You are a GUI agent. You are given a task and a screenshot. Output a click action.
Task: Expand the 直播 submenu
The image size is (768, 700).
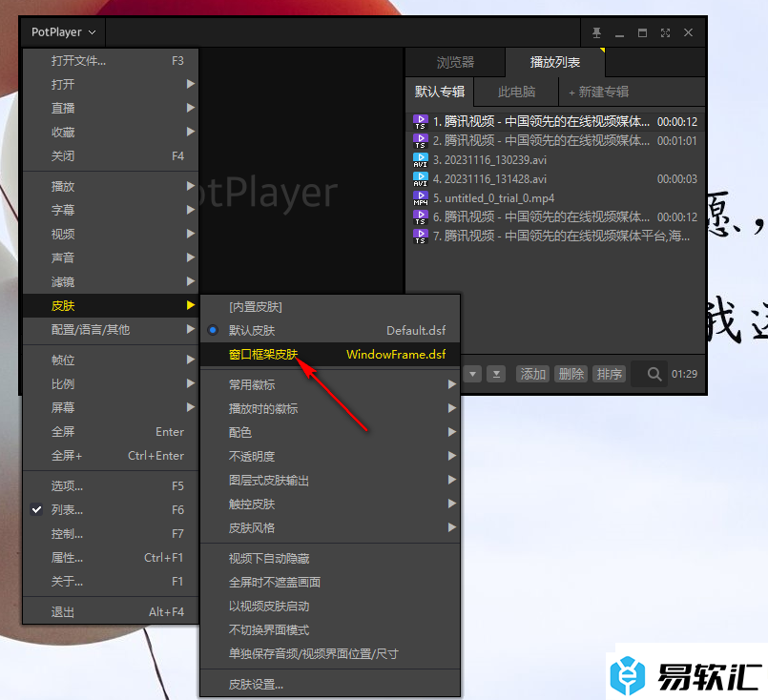click(x=111, y=108)
